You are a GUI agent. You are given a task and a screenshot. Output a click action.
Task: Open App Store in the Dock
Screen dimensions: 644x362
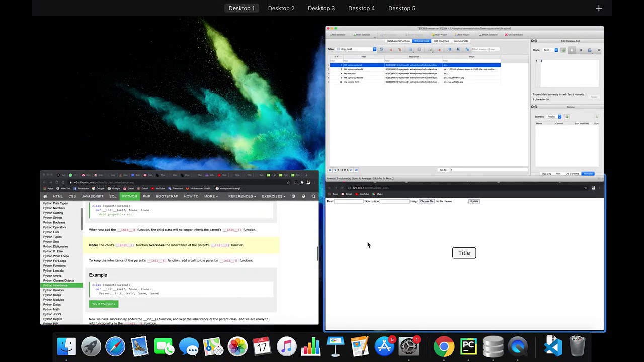[384, 346]
